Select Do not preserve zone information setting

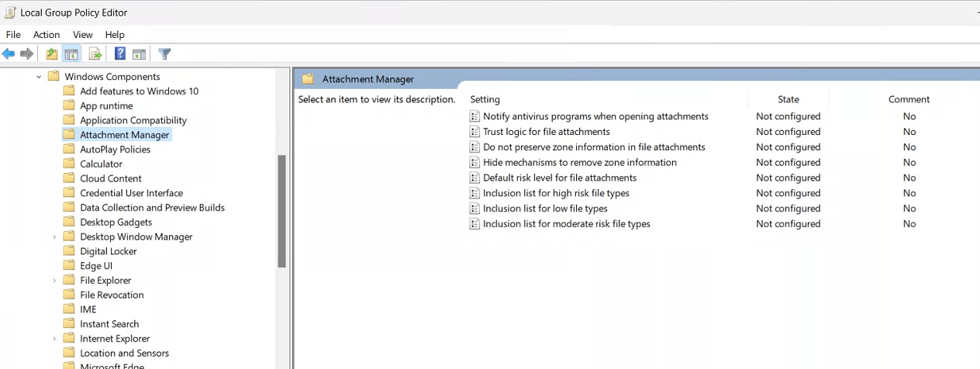[x=594, y=147]
